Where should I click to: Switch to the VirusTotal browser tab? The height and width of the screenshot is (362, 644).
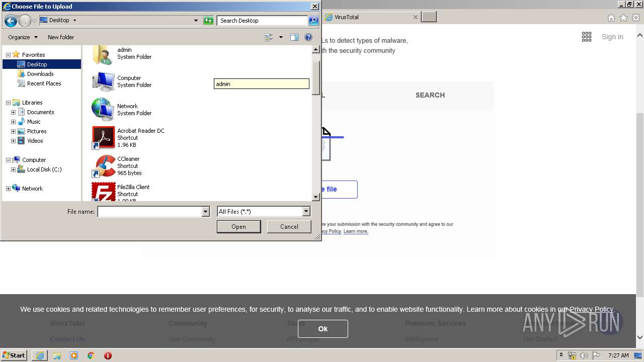click(372, 17)
